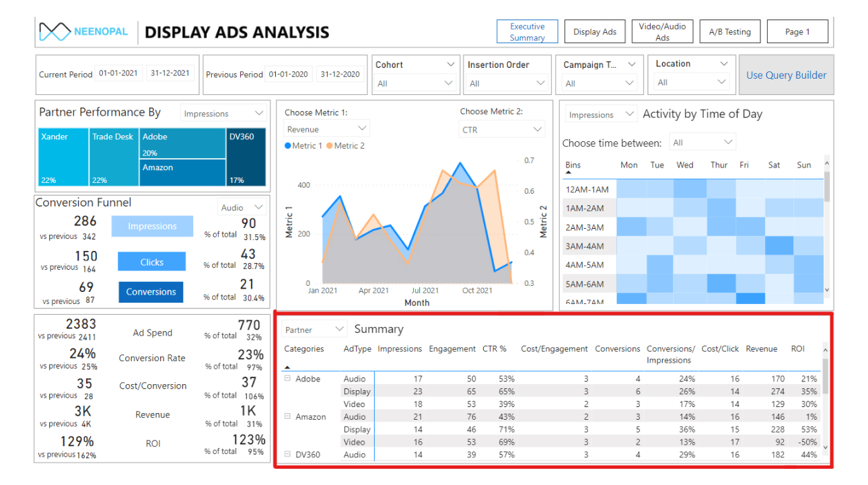Viewport: 868px width, 485px height.
Task: Open the Executive Summary page tab
Action: 527,32
